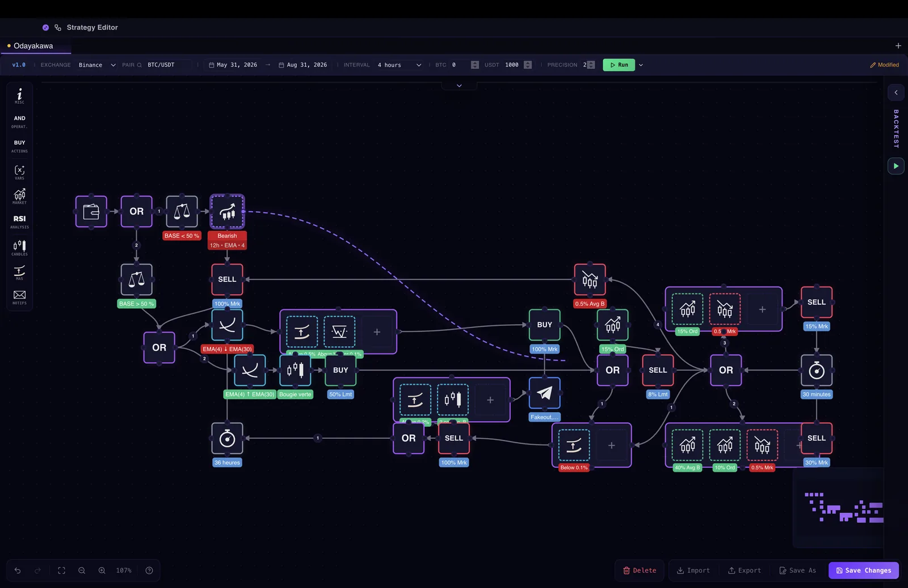
Task: Add condition to the 15% Ord group plus slot
Action: click(x=762, y=309)
